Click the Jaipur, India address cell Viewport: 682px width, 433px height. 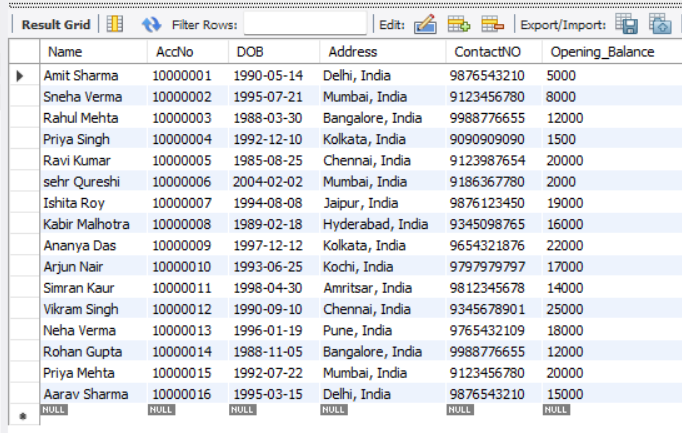tap(382, 203)
